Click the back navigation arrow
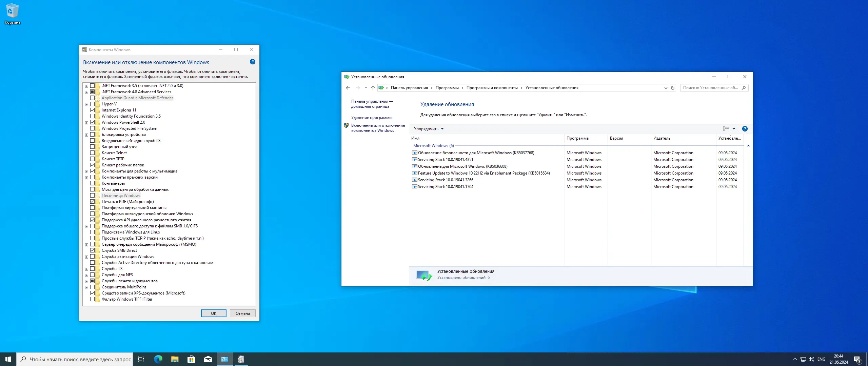This screenshot has width=868, height=366. [348, 88]
